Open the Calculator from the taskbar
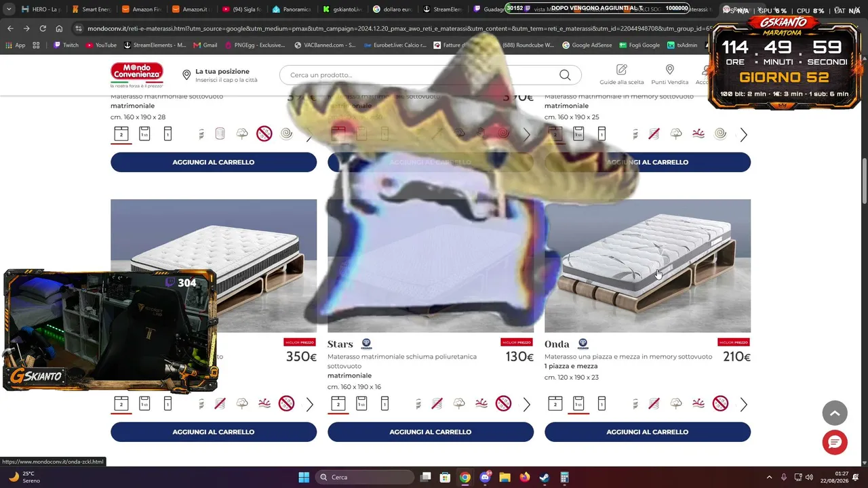Screen dimensions: 868x488 coord(564,477)
